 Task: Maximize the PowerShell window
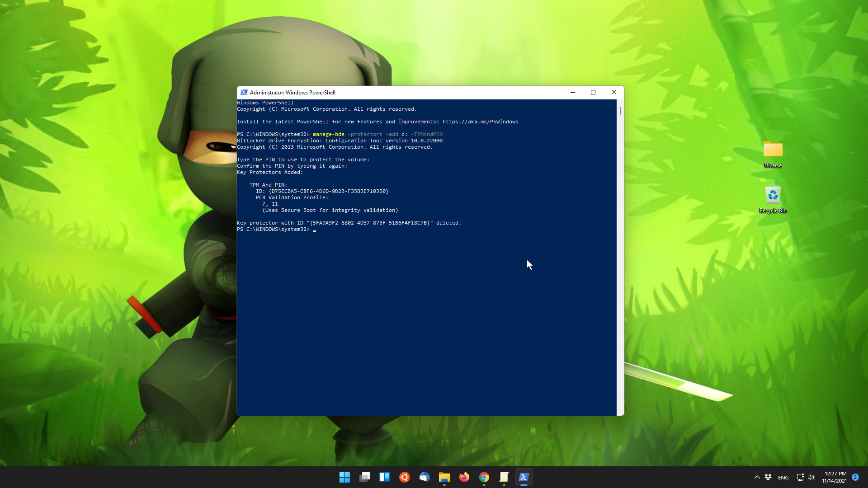pos(593,92)
